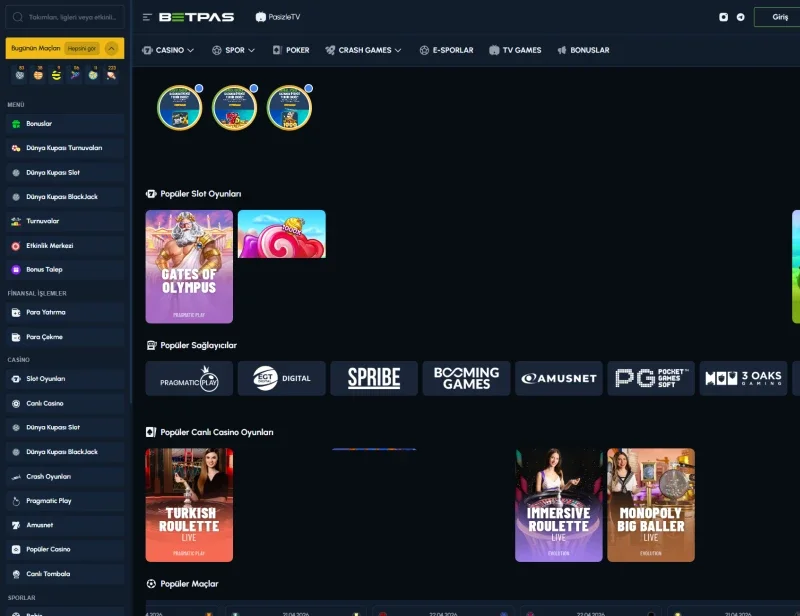Select the volleyball sport icon

pyautogui.click(x=93, y=75)
